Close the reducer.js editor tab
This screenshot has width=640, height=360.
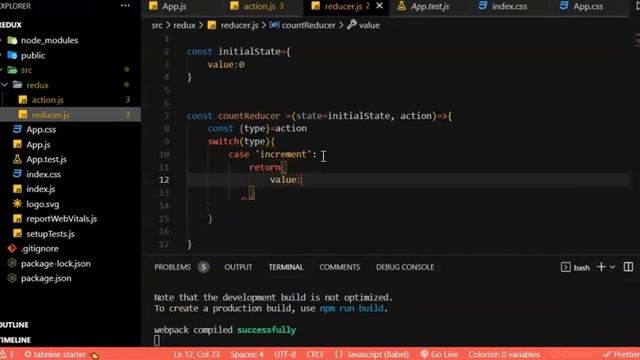pyautogui.click(x=379, y=6)
